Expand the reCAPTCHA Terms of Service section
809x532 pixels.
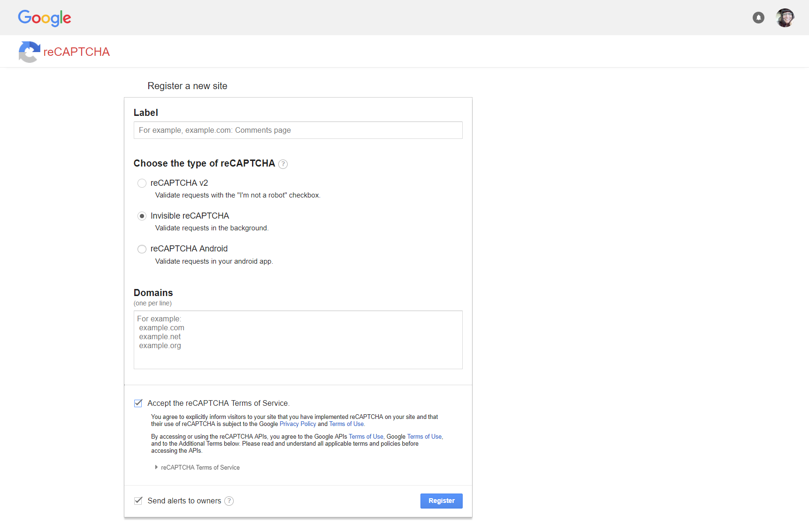pyautogui.click(x=197, y=467)
